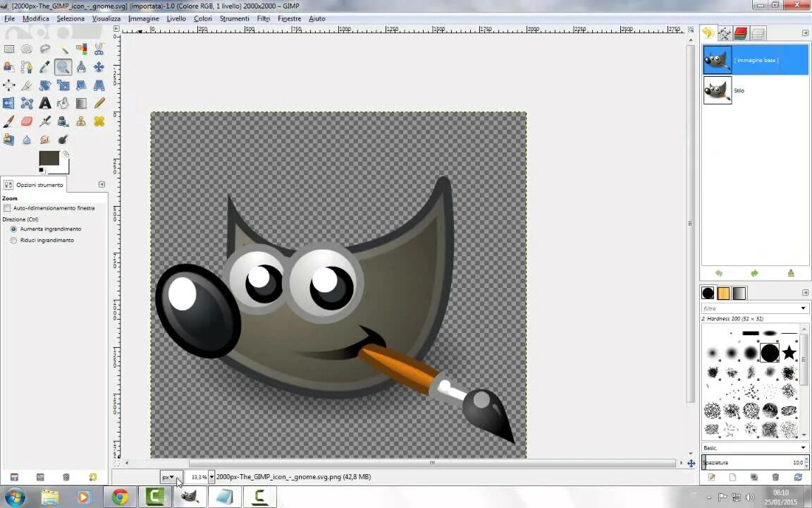Screen dimensions: 812x508
Task: Select the Free Select lasso tool
Action: pos(45,49)
